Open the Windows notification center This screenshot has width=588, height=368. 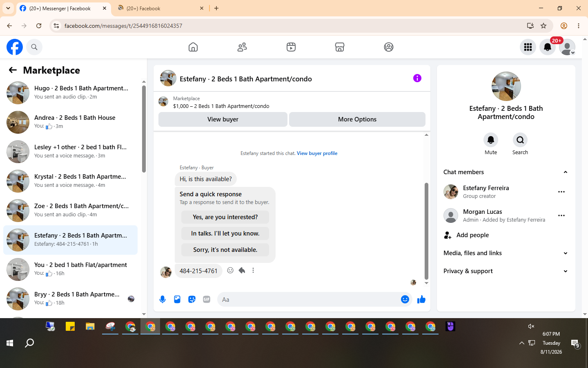coord(575,343)
